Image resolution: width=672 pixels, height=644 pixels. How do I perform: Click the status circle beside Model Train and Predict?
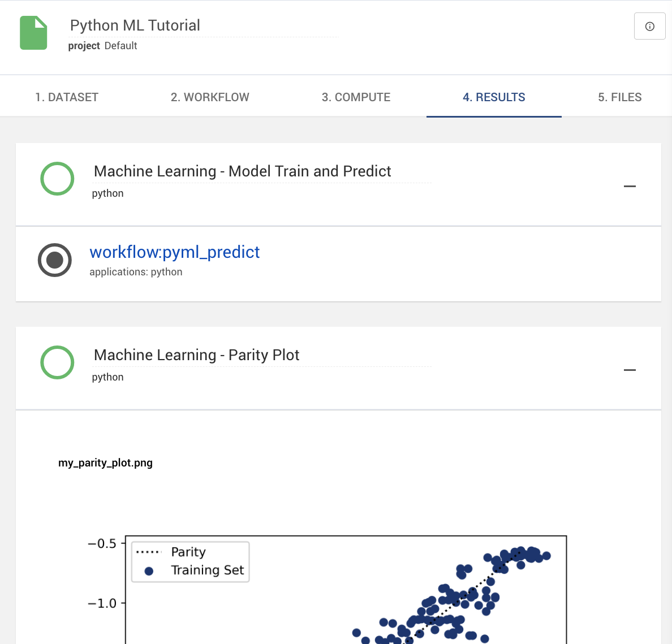pyautogui.click(x=57, y=178)
